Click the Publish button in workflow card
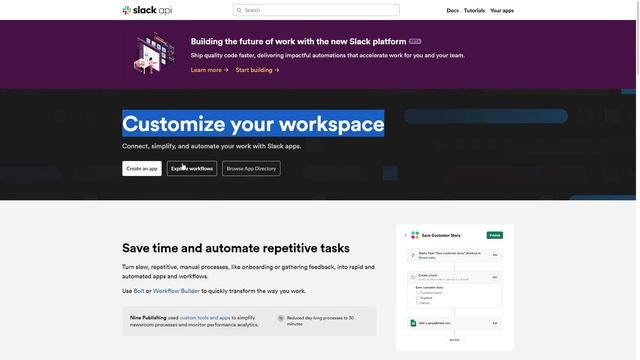Image resolution: width=640 pixels, height=360 pixels. (x=495, y=235)
